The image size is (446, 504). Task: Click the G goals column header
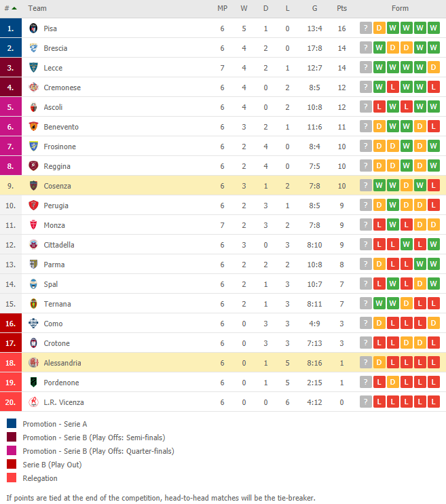[314, 8]
